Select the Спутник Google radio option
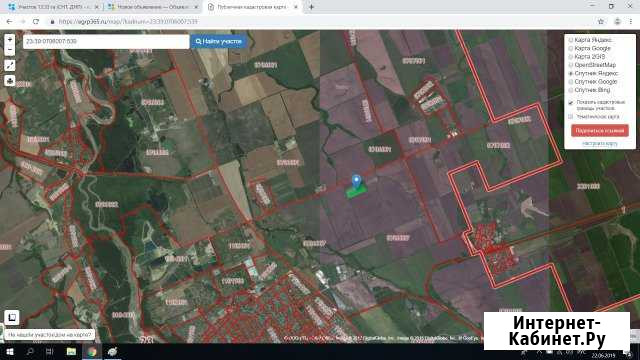 pyautogui.click(x=571, y=82)
